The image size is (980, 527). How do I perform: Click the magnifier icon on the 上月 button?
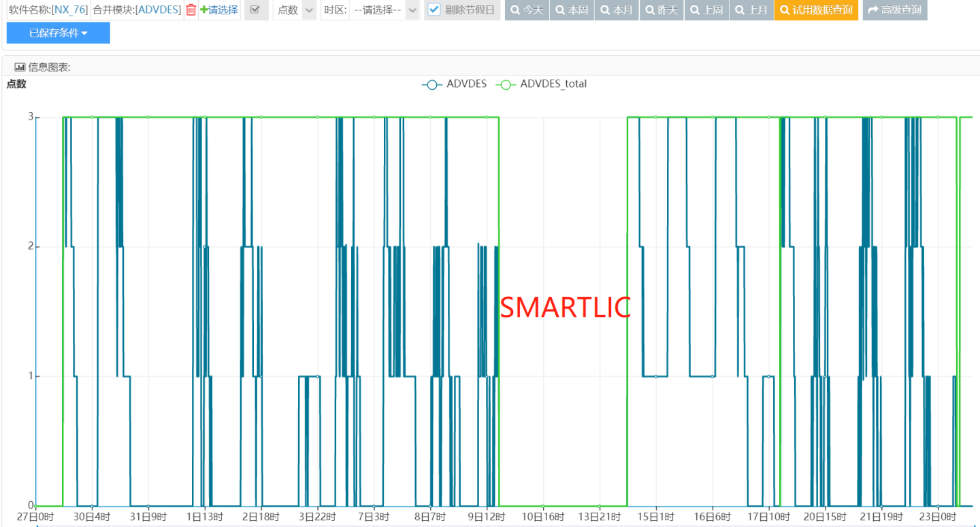[739, 10]
